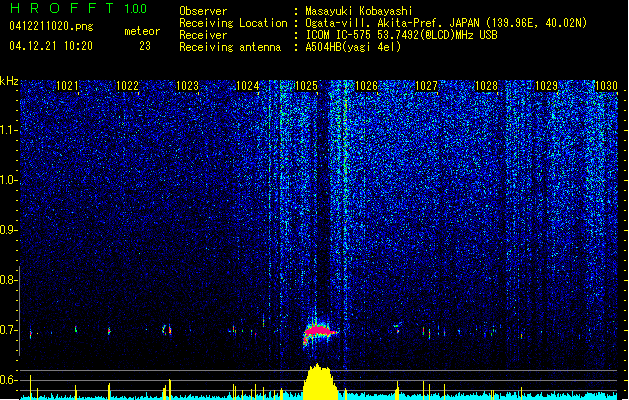Click time axis marker 1024
The height and width of the screenshot is (400, 629).
(248, 86)
